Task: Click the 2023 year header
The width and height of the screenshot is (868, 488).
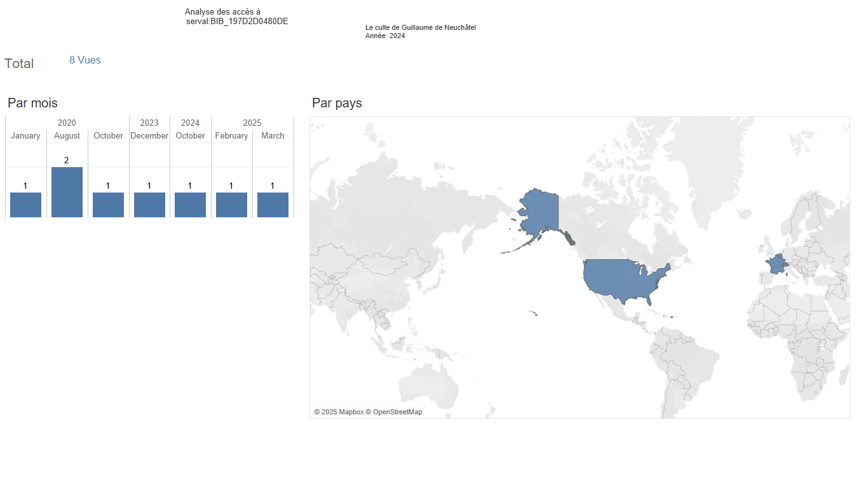Action: 149,123
